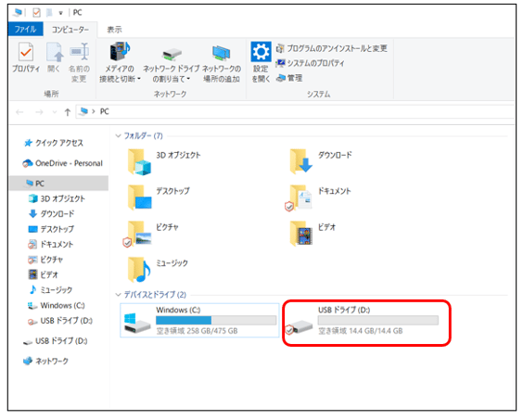Collapse the デバイスとドライブ (2) group
This screenshot has height=420, width=523.
(x=118, y=295)
